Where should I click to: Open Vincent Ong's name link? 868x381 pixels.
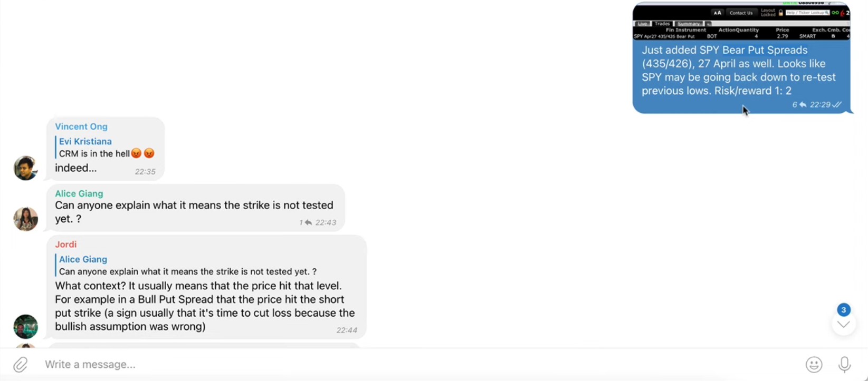pyautogui.click(x=81, y=126)
